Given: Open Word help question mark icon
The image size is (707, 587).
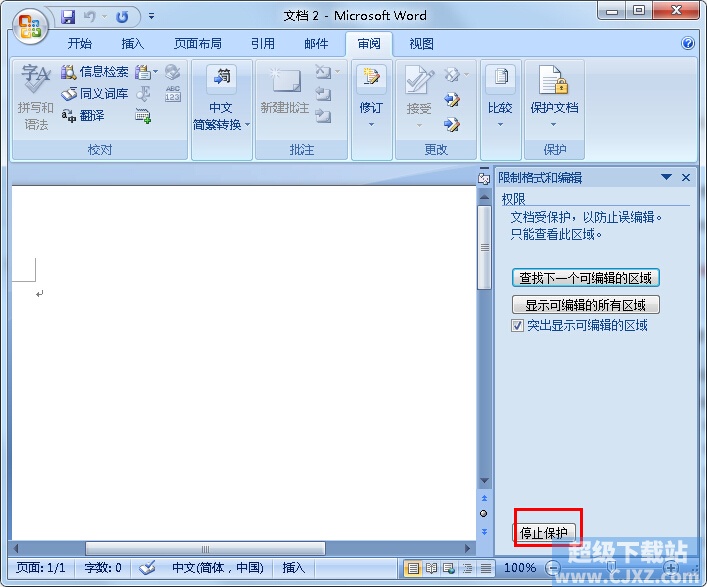Looking at the screenshot, I should click(688, 44).
